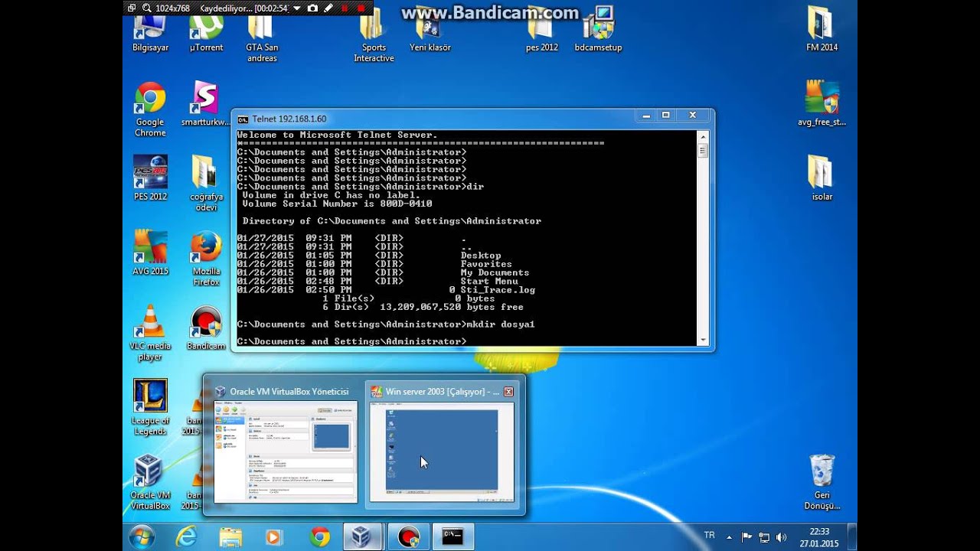Click the Show Desktop button

pos(852,537)
